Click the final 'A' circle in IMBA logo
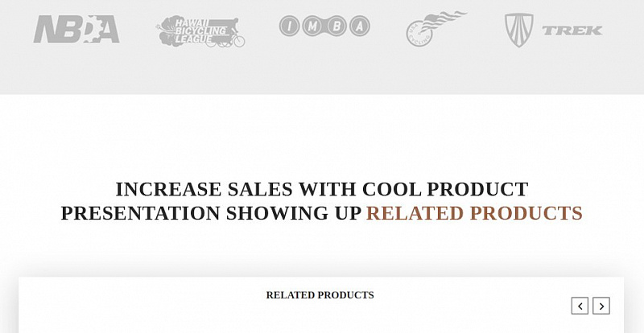 pyautogui.click(x=360, y=27)
